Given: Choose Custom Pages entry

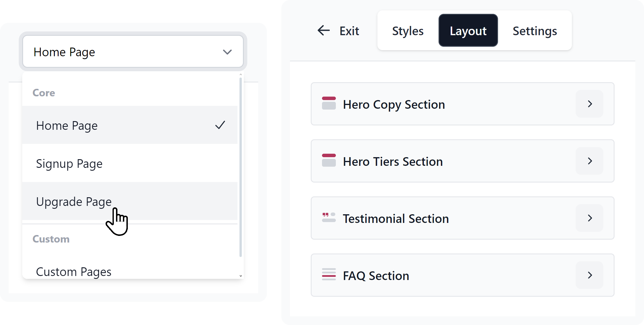Looking at the screenshot, I should pyautogui.click(x=74, y=272).
